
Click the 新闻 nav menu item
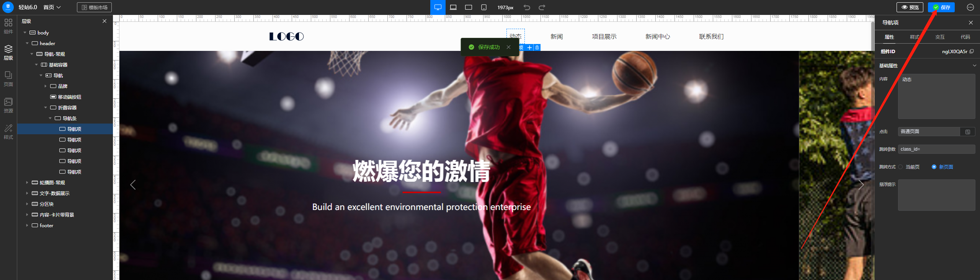[557, 36]
